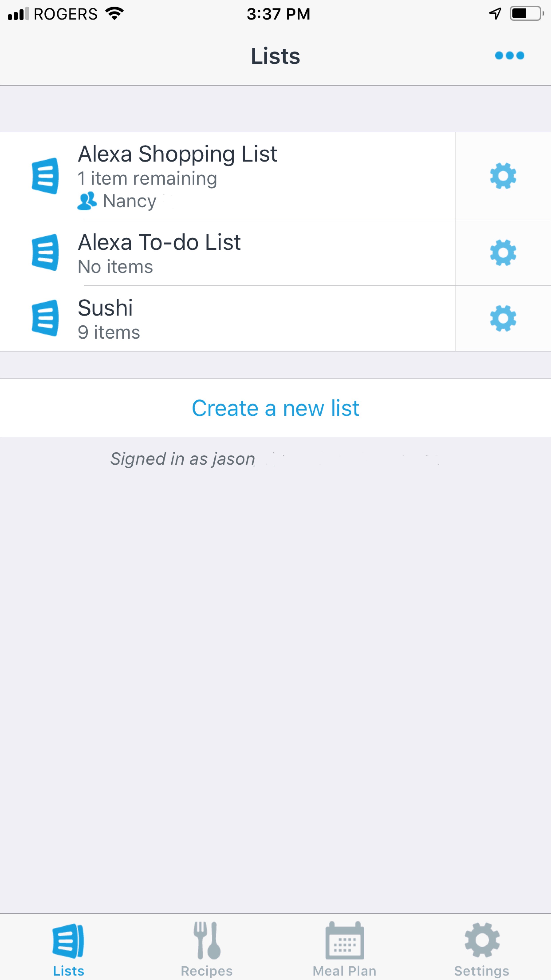The width and height of the screenshot is (551, 980).
Task: Tap the Alexa Shopping List blue list icon
Action: click(x=45, y=176)
